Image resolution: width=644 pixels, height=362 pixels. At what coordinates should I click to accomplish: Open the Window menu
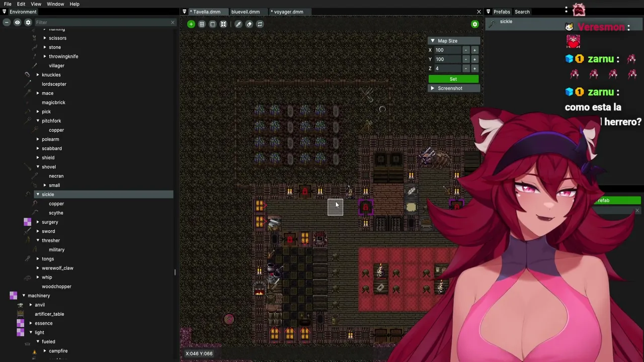tap(55, 4)
